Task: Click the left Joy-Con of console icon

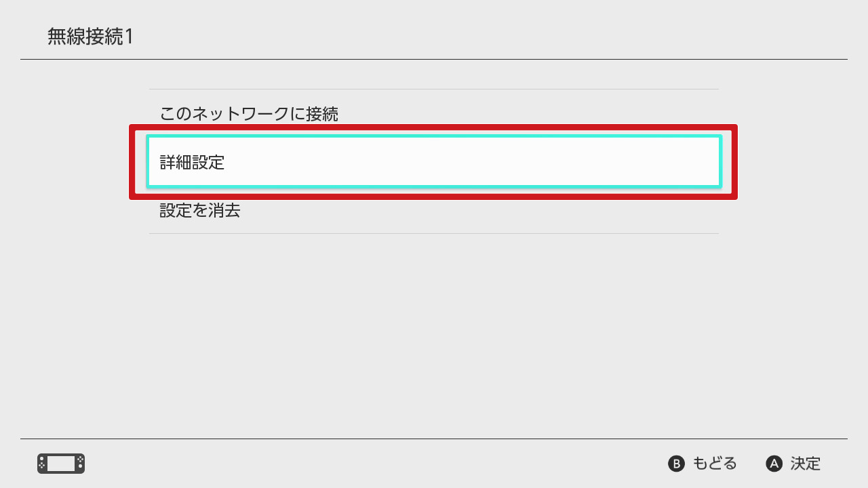Action: 41,464
